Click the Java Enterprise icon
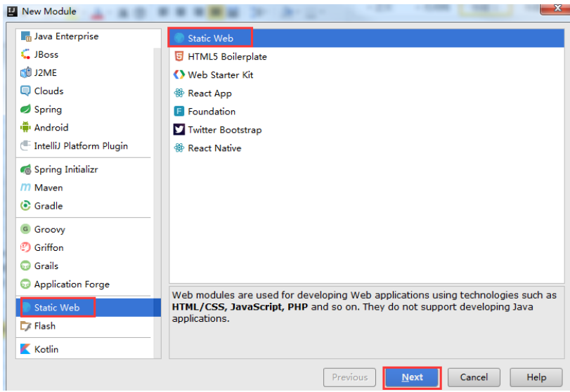 tap(26, 37)
